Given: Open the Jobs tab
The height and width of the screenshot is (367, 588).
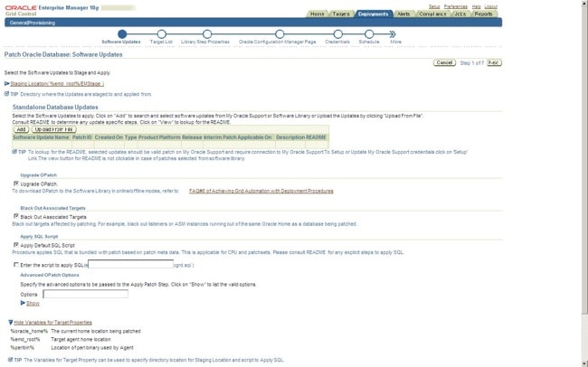Looking at the screenshot, I should 460,14.
